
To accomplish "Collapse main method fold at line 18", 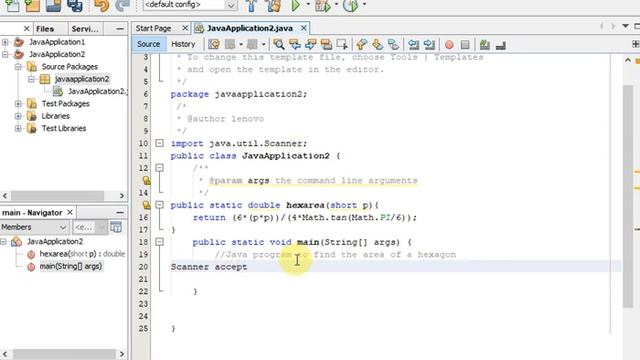I will 160,242.
